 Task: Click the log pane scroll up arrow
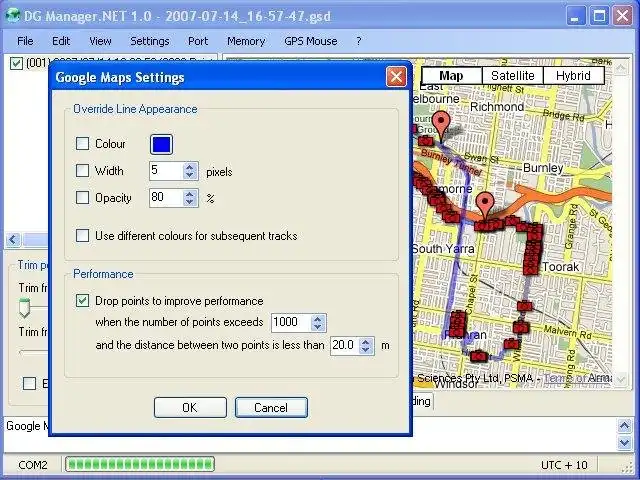tap(624, 426)
